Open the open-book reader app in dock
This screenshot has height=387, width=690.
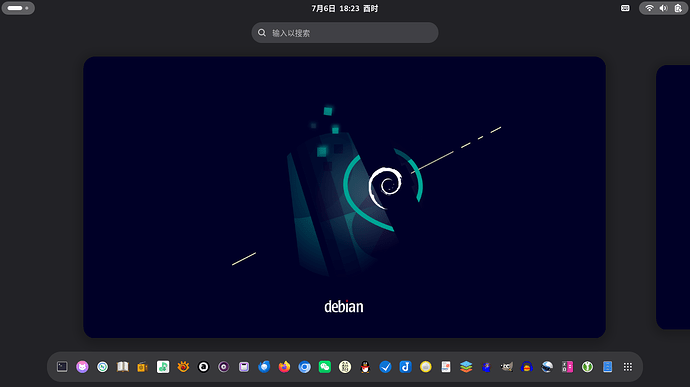(x=123, y=367)
